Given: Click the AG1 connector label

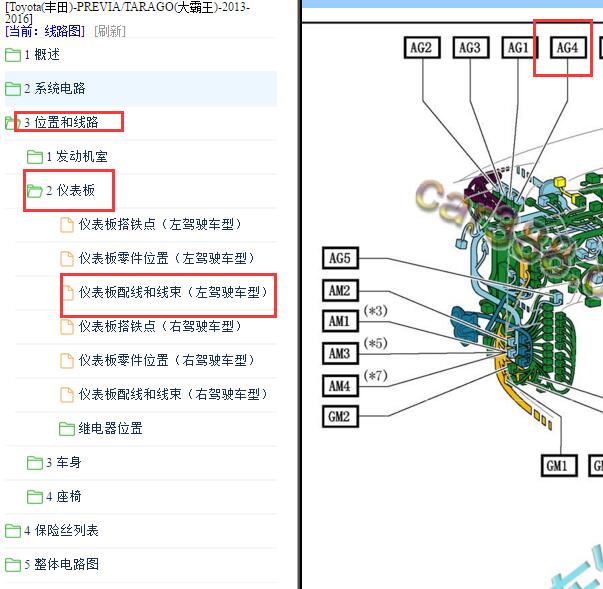Looking at the screenshot, I should pos(520,48).
